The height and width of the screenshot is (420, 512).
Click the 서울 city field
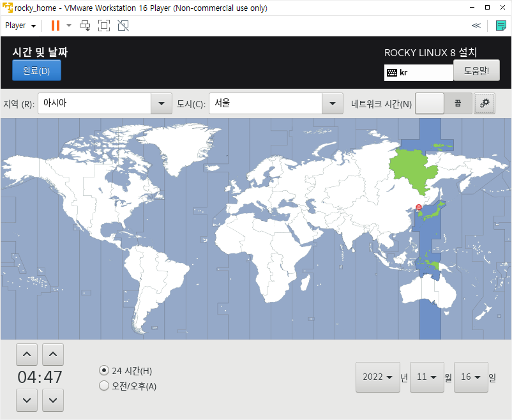point(266,103)
